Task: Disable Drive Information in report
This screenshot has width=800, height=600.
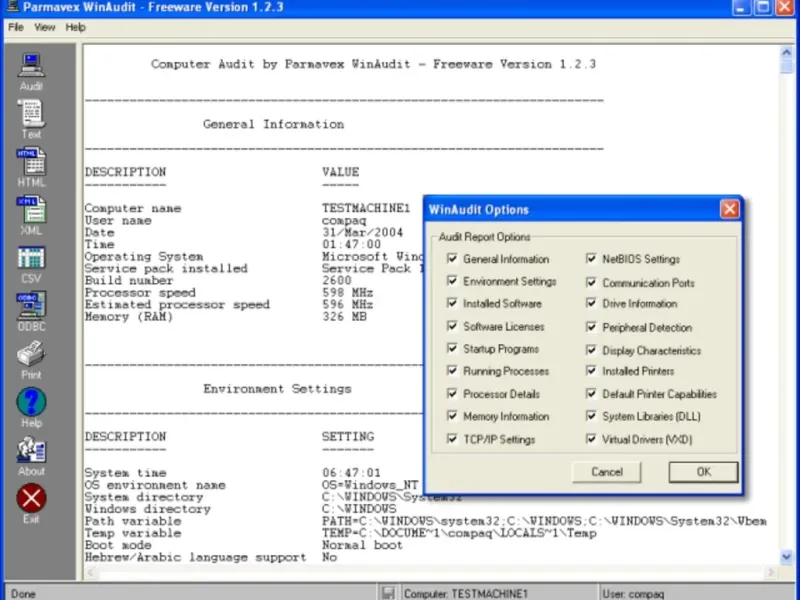Action: point(591,303)
